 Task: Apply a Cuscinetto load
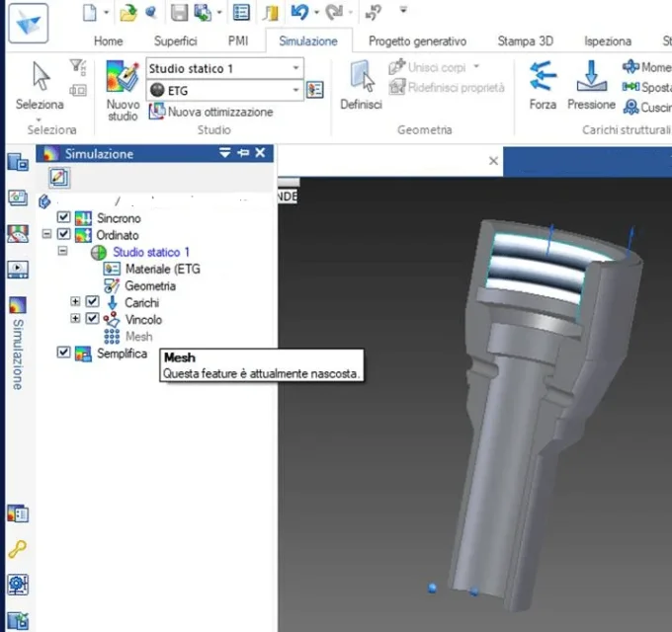point(646,107)
